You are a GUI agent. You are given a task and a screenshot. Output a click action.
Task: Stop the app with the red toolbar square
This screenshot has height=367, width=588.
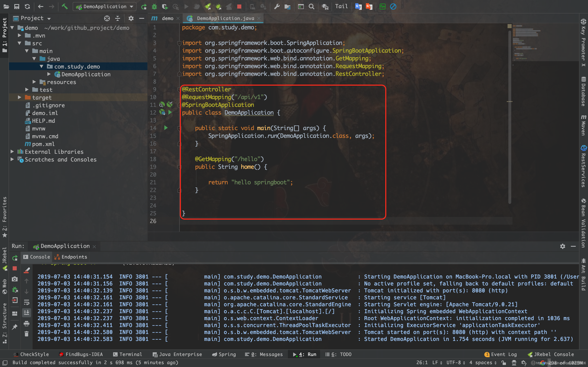click(x=239, y=7)
